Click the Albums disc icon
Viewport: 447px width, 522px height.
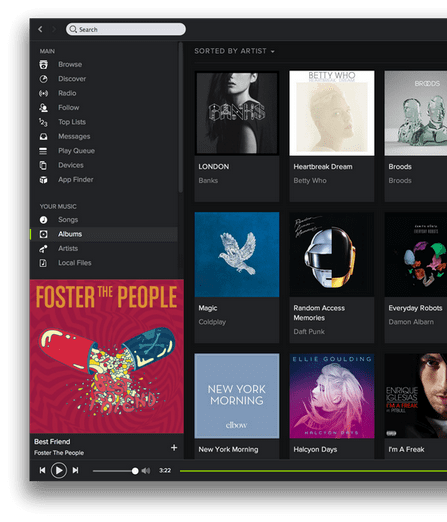(x=43, y=234)
